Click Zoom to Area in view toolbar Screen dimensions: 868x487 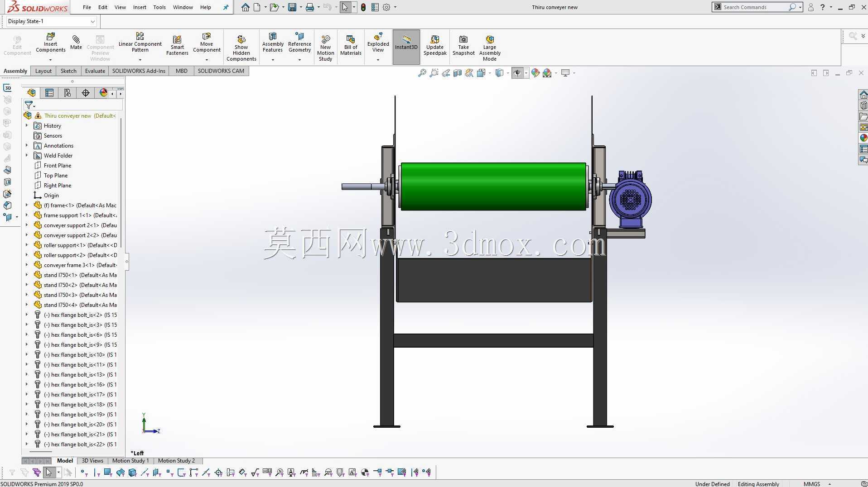click(x=434, y=73)
